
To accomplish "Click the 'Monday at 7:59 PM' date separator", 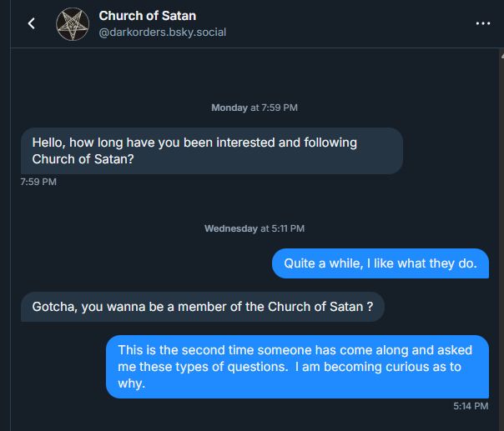I will point(254,108).
